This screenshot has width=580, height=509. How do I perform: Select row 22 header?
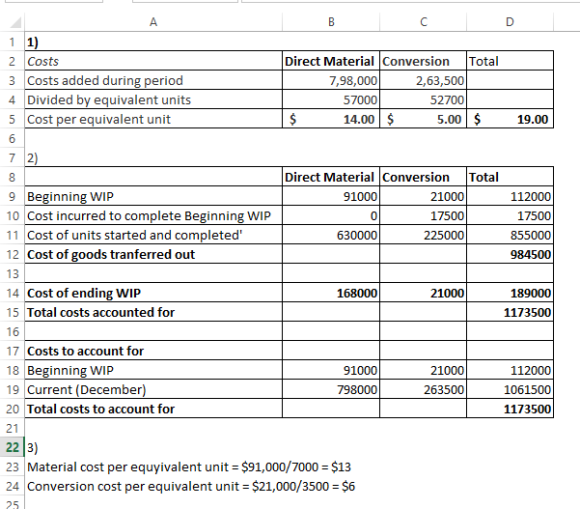(12, 447)
